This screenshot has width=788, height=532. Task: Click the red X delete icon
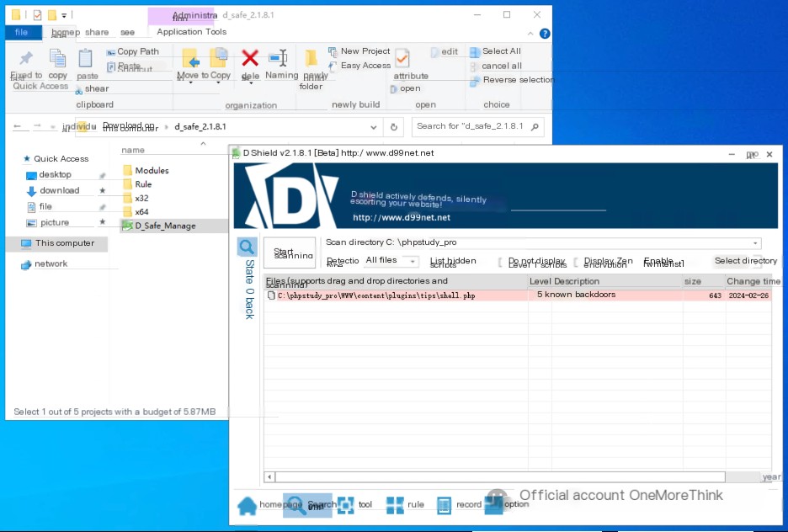250,58
